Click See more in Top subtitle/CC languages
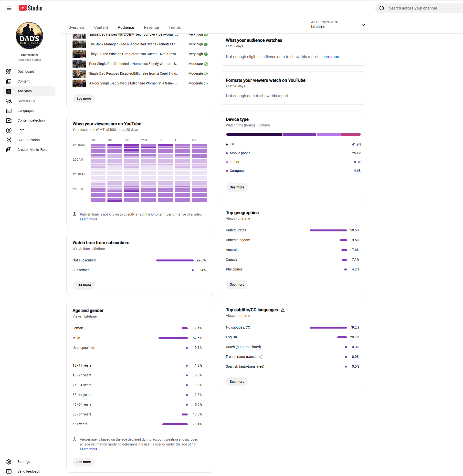The height and width of the screenshot is (476, 463). [237, 382]
